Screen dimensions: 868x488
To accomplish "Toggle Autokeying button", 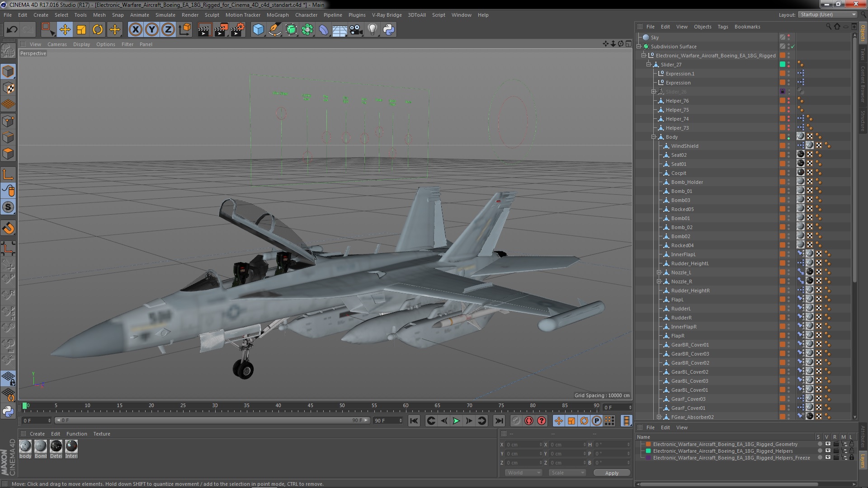I will point(529,421).
